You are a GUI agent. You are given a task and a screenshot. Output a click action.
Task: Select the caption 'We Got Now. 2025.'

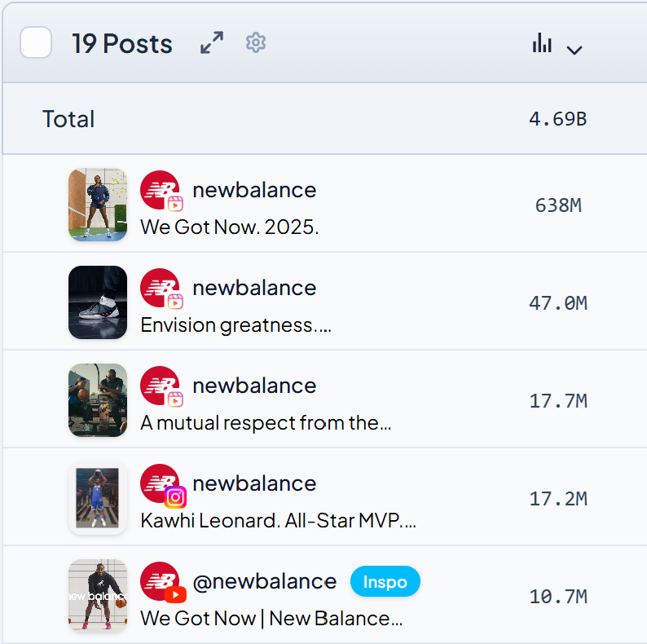pyautogui.click(x=230, y=227)
